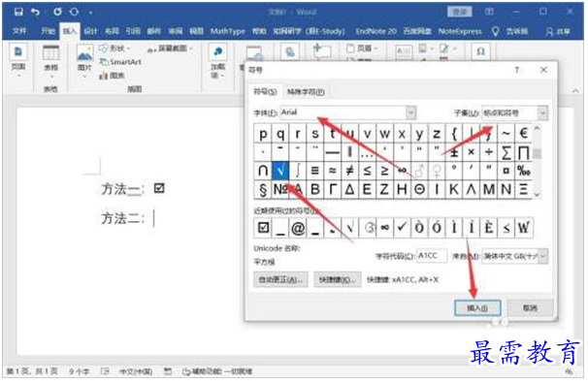Open the EndNote 20 ribbon tab
The image size is (588, 383).
[x=376, y=31]
